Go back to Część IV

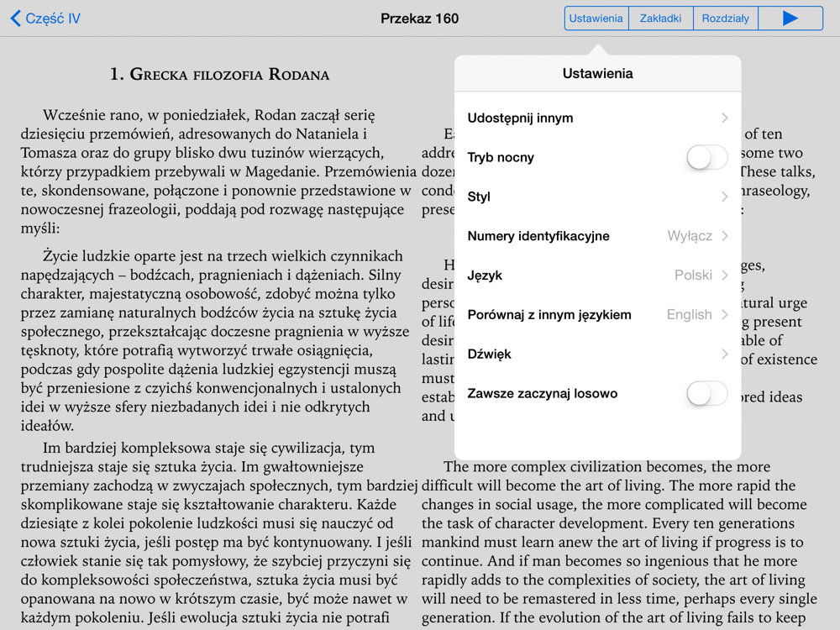(45, 18)
